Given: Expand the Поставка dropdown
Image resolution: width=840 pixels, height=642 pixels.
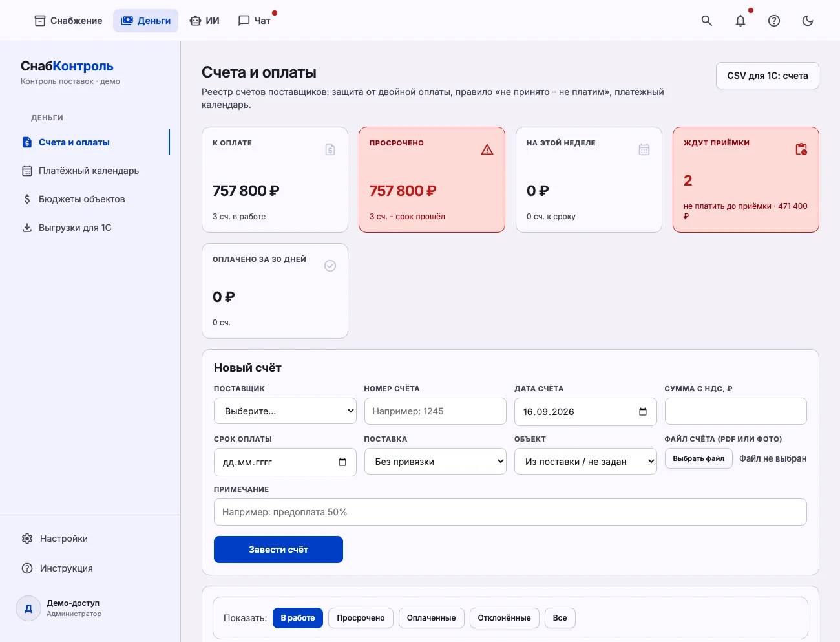Looking at the screenshot, I should 436,462.
